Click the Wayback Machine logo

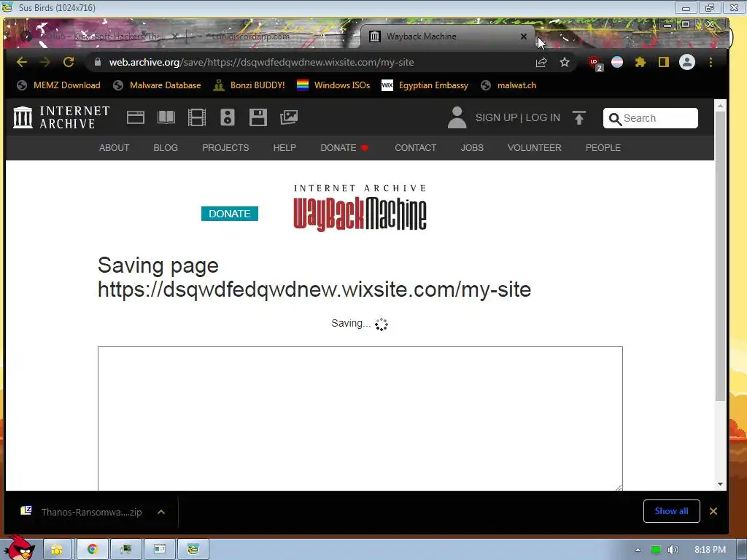click(360, 209)
